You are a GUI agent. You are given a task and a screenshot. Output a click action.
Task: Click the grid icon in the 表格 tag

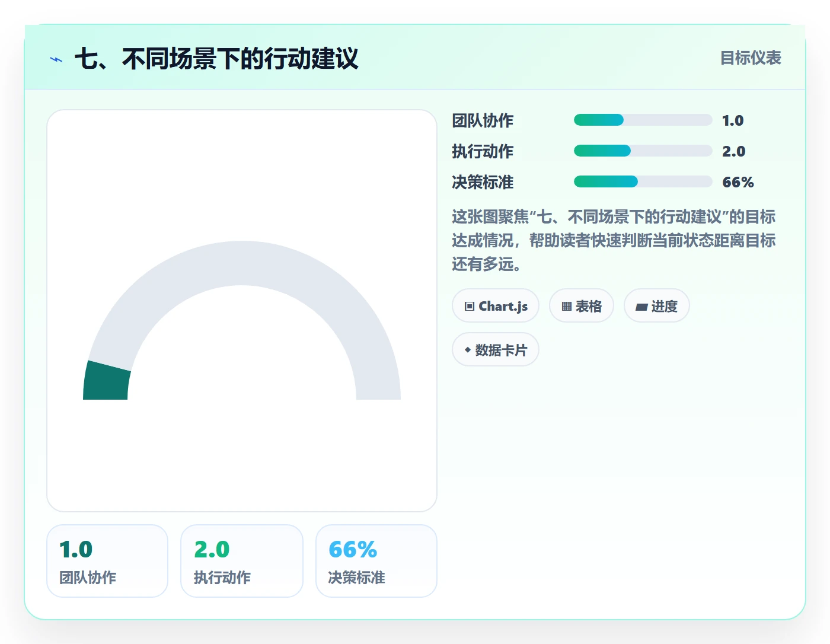(x=567, y=307)
